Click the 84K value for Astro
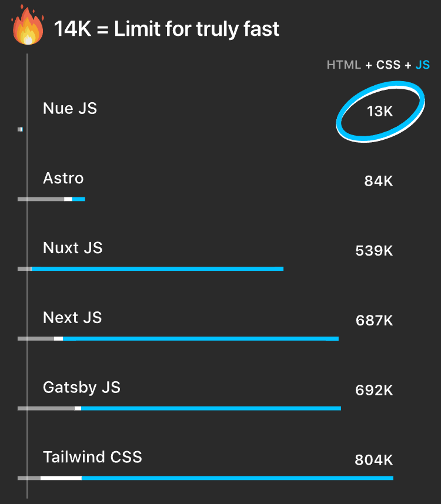441x504 pixels. point(378,181)
